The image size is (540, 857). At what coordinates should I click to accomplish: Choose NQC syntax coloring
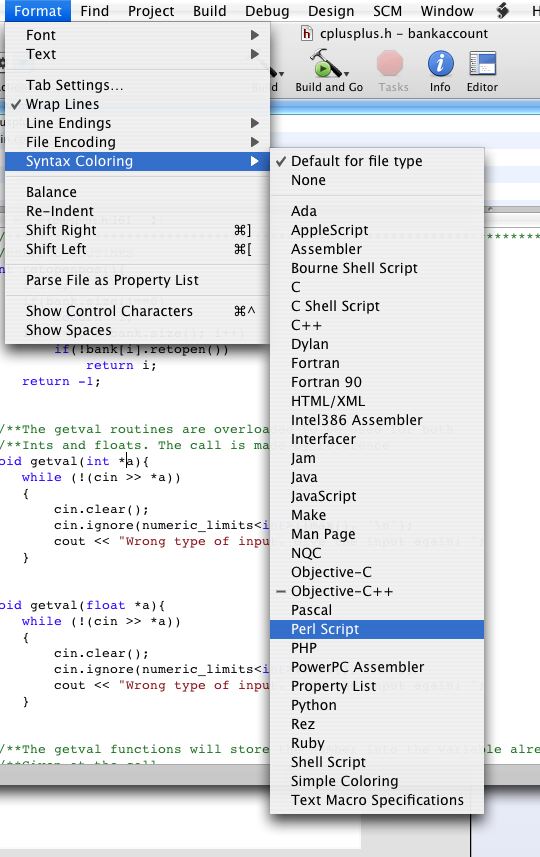[377, 553]
